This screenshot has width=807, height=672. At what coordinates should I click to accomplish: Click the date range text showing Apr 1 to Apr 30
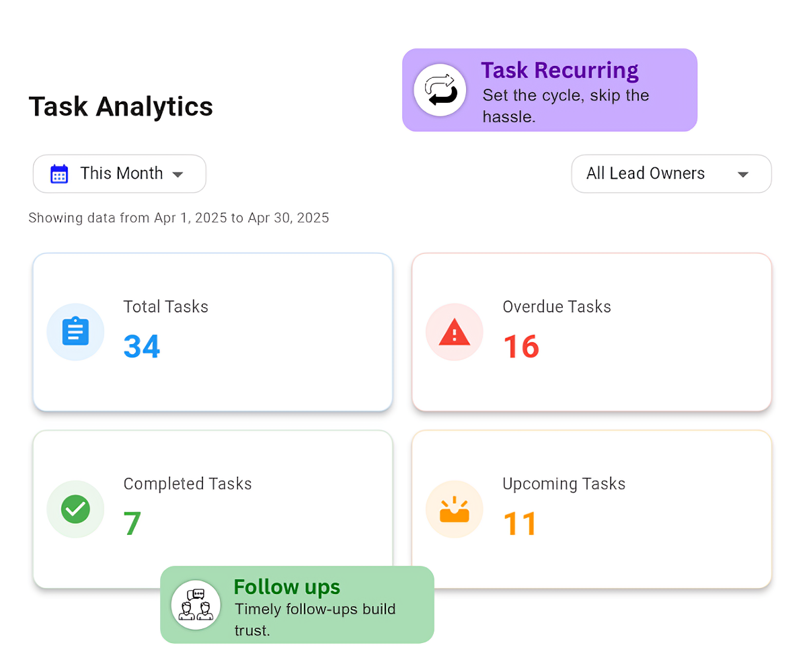coord(178,218)
